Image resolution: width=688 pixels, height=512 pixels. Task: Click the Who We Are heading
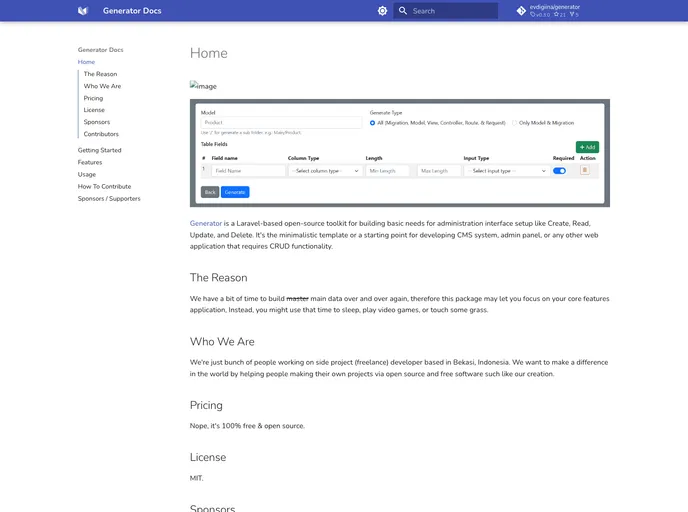[x=222, y=341]
